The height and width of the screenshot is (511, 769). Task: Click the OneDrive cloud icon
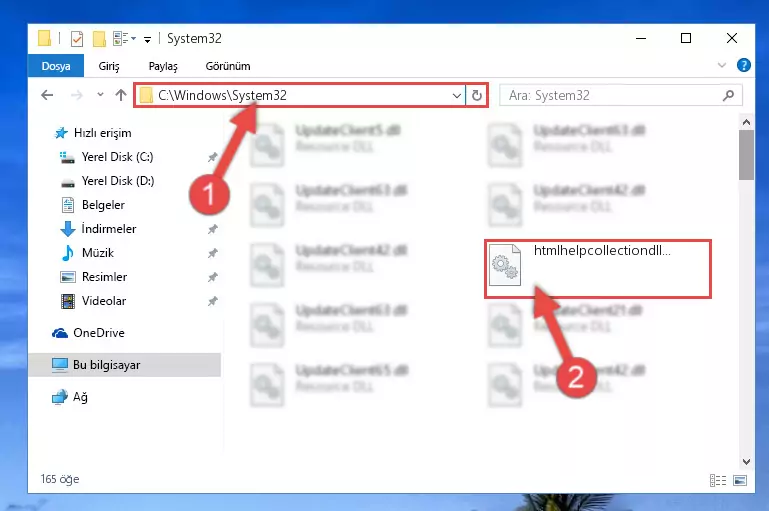pyautogui.click(x=60, y=333)
